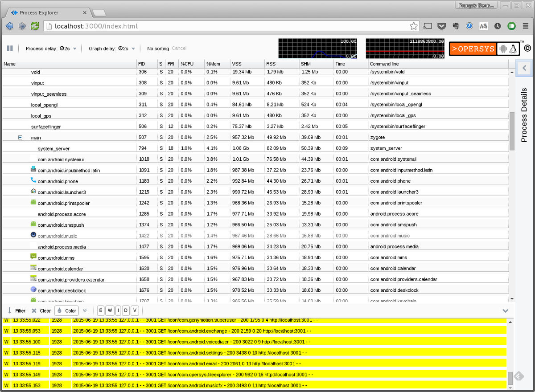
Task: Toggle the Debug (D) log level filter
Action: (126, 310)
